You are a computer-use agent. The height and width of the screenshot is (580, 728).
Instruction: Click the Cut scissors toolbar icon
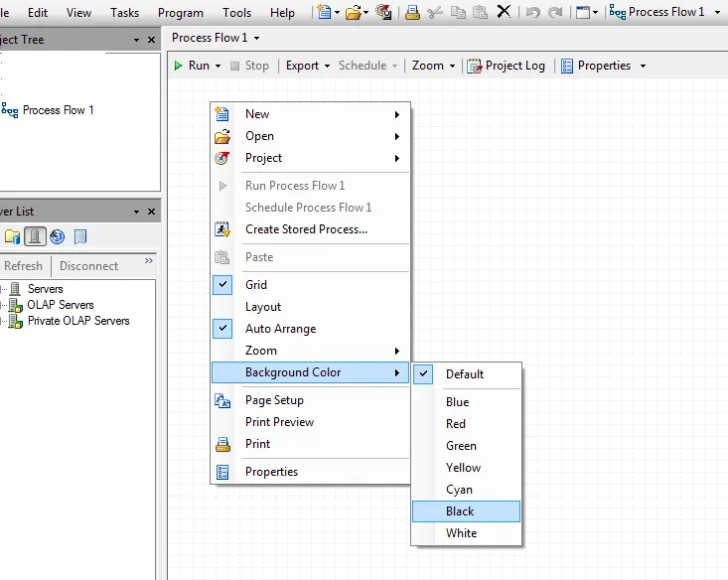point(435,12)
